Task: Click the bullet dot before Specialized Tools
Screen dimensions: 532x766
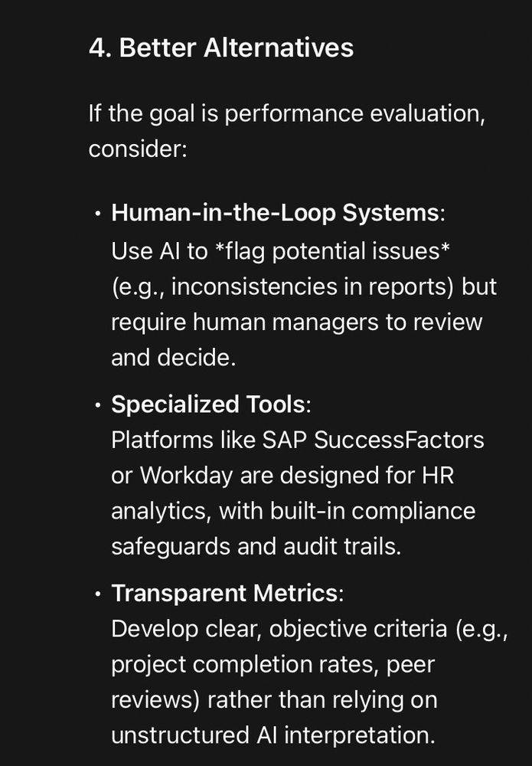Action: (x=98, y=405)
